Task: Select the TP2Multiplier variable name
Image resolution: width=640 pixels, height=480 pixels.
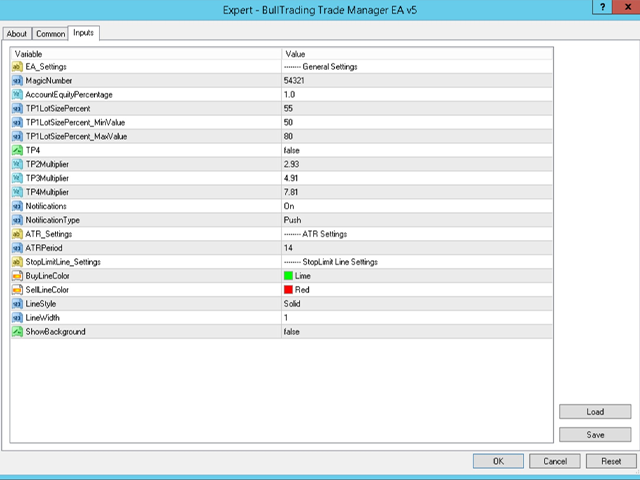Action: tap(47, 164)
